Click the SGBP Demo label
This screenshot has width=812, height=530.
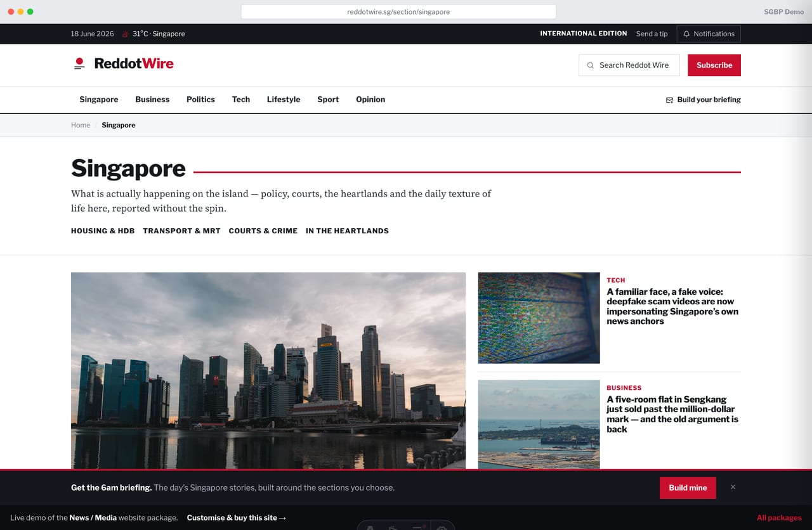(784, 11)
